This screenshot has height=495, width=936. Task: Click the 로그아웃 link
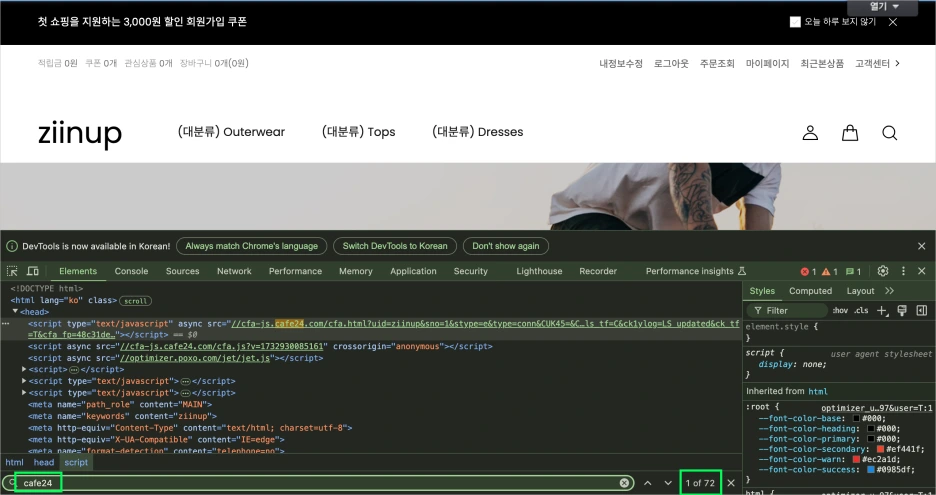(671, 63)
